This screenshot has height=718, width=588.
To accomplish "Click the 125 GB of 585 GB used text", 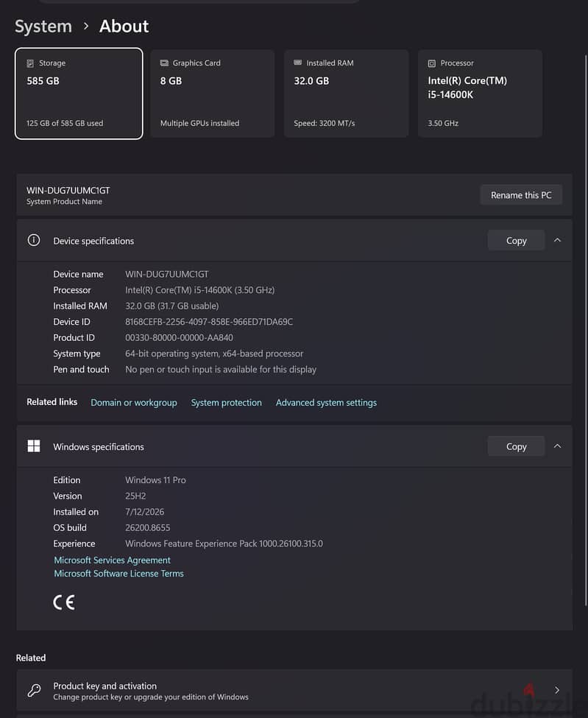I will tap(65, 123).
